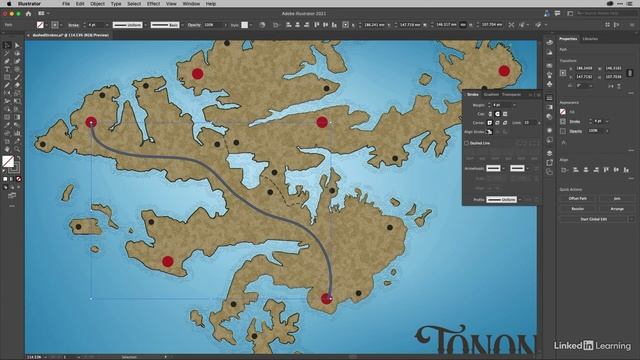
Task: Open the Stroke panel icon in dock
Action: 549,98
